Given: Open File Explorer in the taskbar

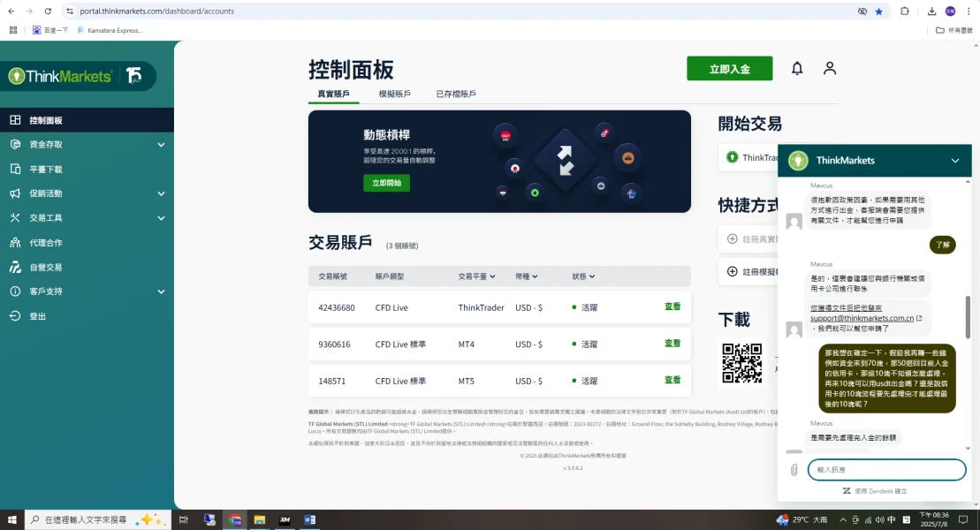Looking at the screenshot, I should 260,519.
